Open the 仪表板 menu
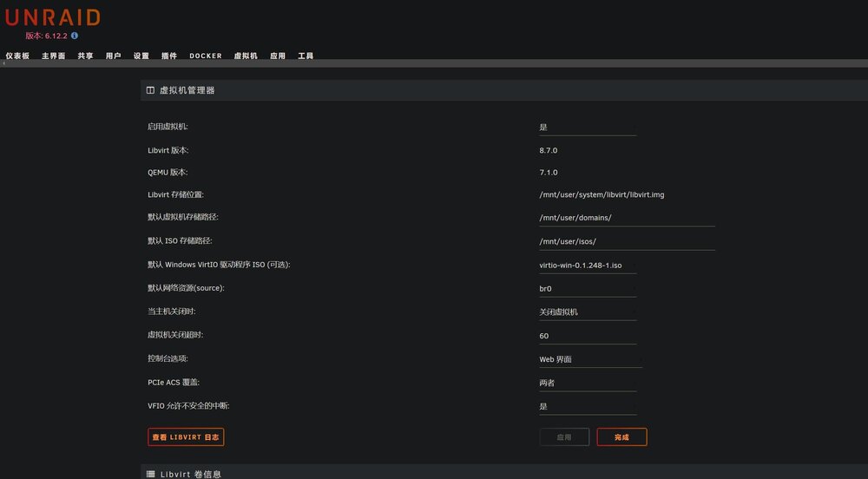This screenshot has height=479, width=868. pyautogui.click(x=17, y=56)
